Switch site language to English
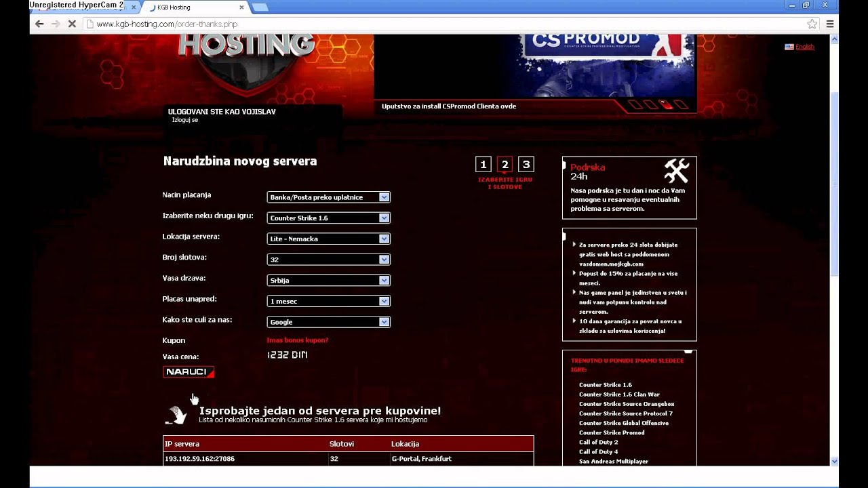 [x=804, y=47]
